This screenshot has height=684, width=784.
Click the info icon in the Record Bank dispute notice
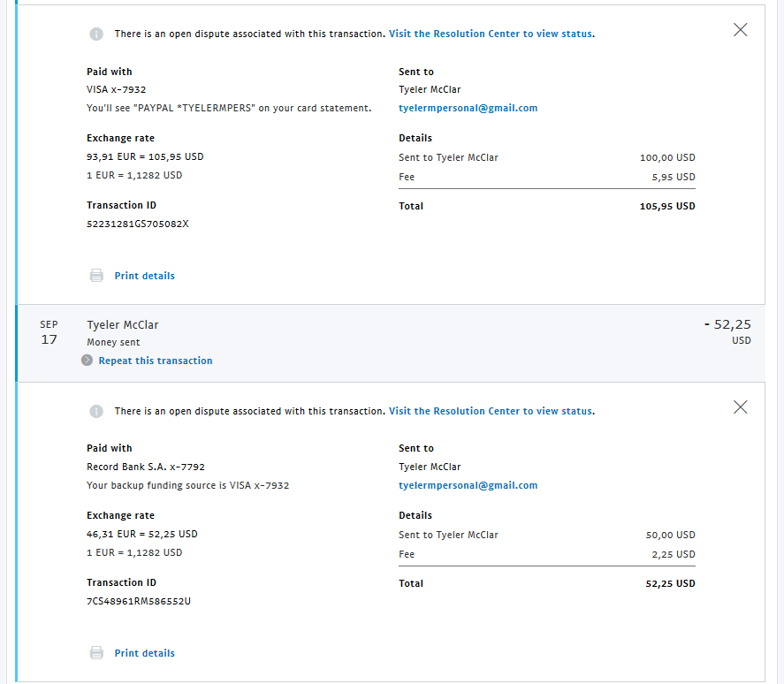96,412
